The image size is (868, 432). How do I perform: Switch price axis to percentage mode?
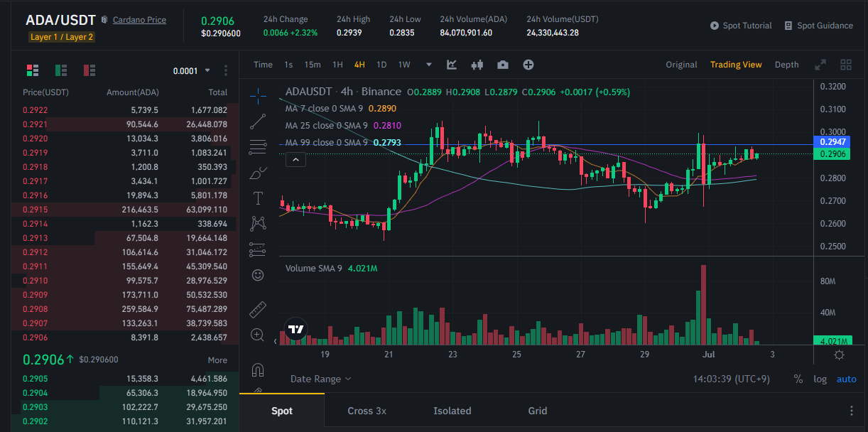(x=798, y=379)
